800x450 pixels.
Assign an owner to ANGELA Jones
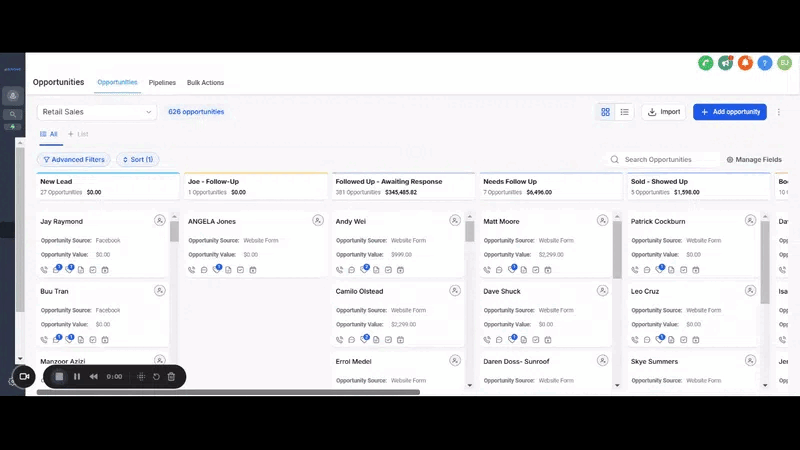click(318, 220)
